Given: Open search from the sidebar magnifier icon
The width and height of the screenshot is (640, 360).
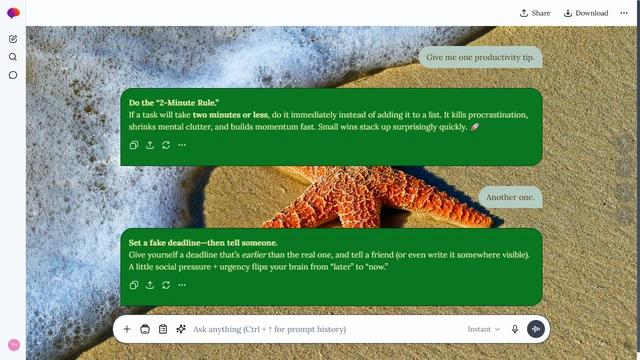Looking at the screenshot, I should [x=13, y=57].
